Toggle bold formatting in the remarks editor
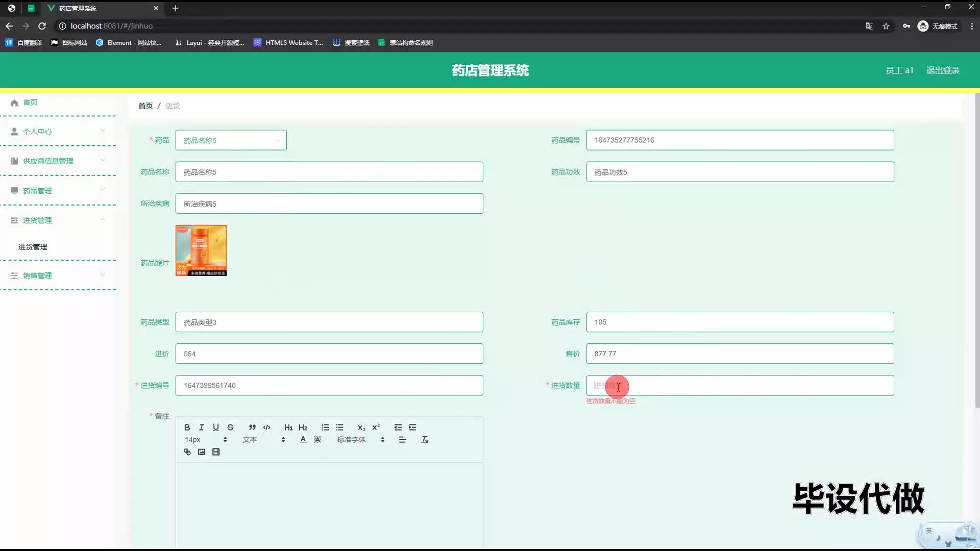 point(187,428)
